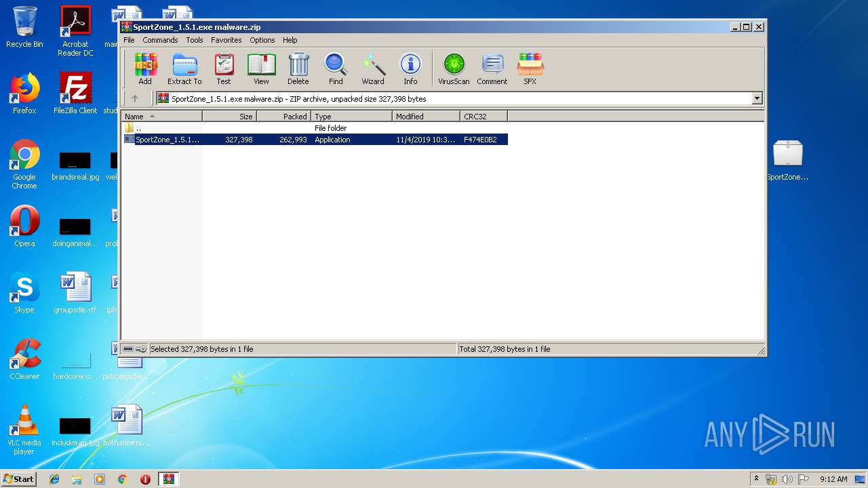
Task: Click the SFX toolbar icon
Action: click(x=530, y=69)
